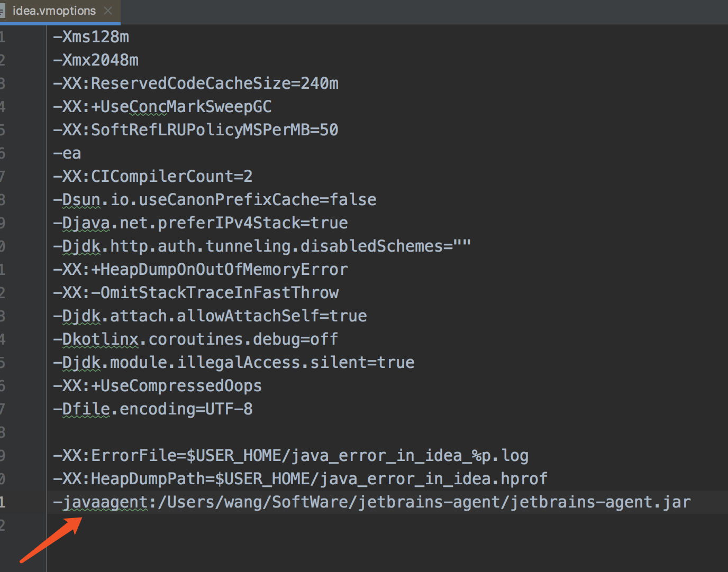This screenshot has width=728, height=572.
Task: Click the -Xmx2048m heap setting line
Action: [x=96, y=60]
